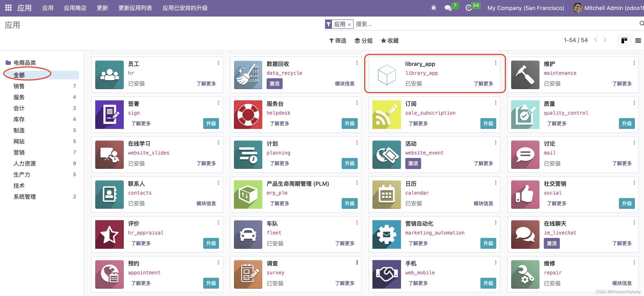Click the library_app cube icon
The width and height of the screenshot is (644, 296).
point(386,75)
